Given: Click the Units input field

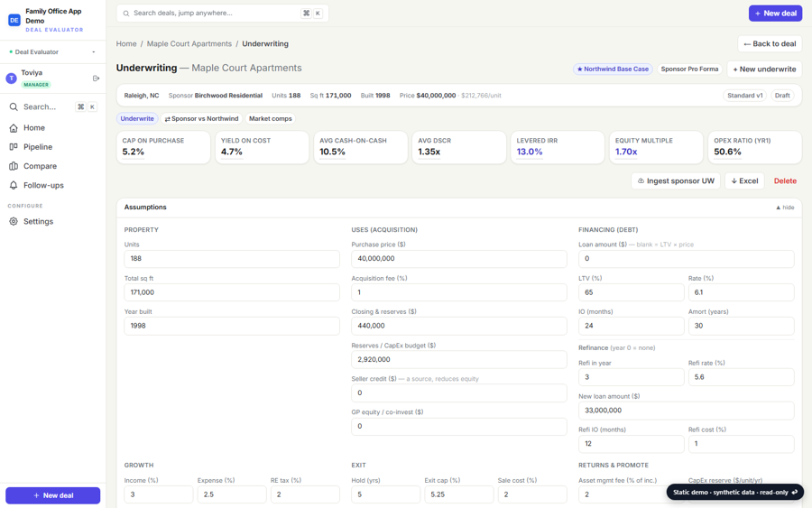Looking at the screenshot, I should 232,259.
